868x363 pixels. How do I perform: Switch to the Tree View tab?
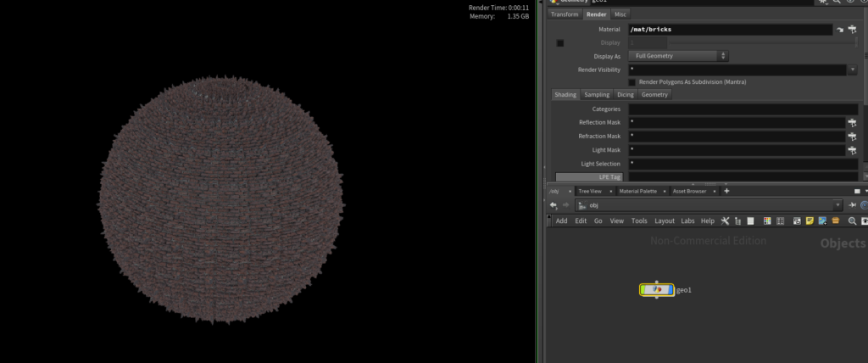(590, 191)
